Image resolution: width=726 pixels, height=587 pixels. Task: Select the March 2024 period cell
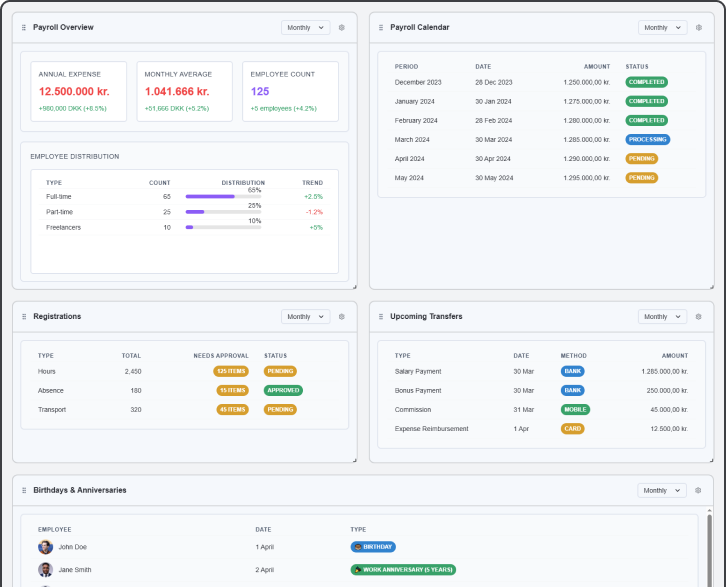point(412,140)
